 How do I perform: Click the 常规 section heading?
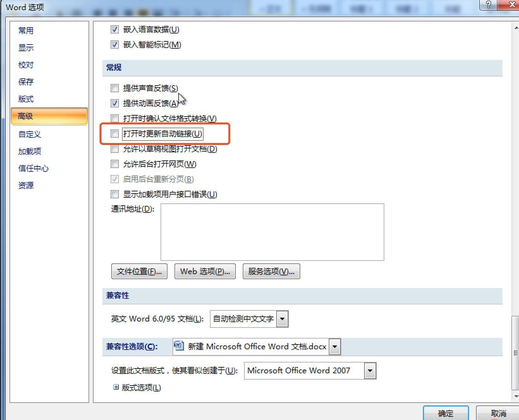[x=114, y=67]
